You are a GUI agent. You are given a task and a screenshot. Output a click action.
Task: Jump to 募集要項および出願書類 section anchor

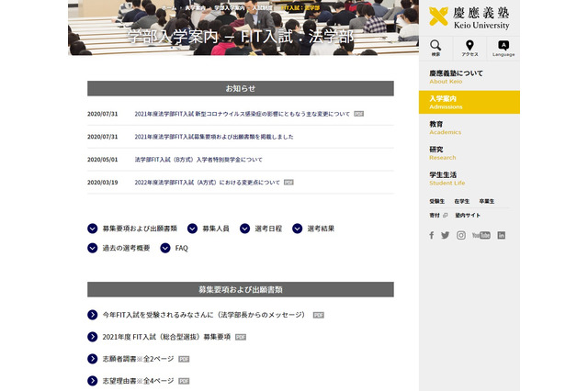[132, 229]
